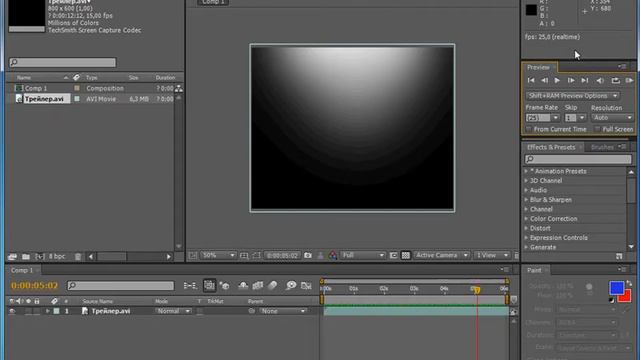This screenshot has height=360, width=640.
Task: Open the project flowchart view icon
Action: point(179,88)
